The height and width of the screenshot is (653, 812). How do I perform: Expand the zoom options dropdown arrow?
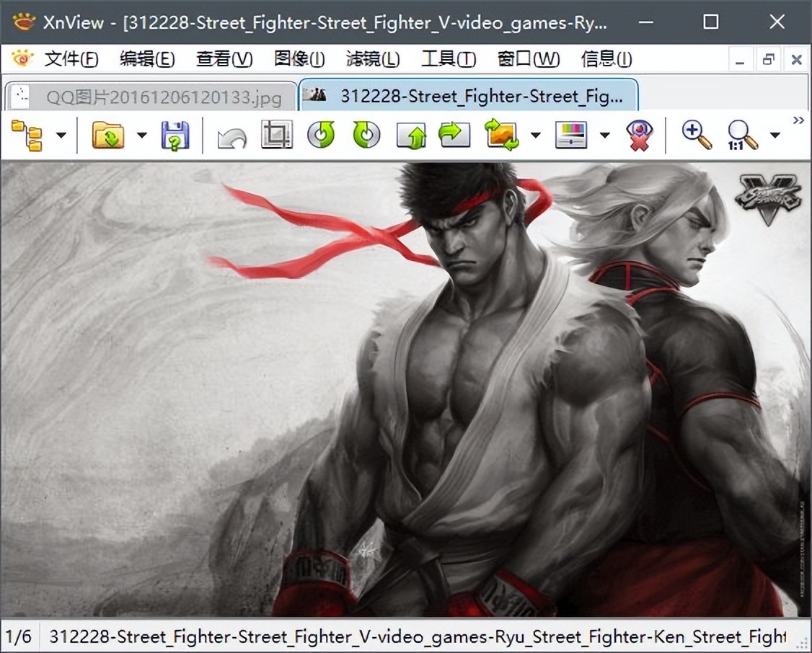click(775, 136)
